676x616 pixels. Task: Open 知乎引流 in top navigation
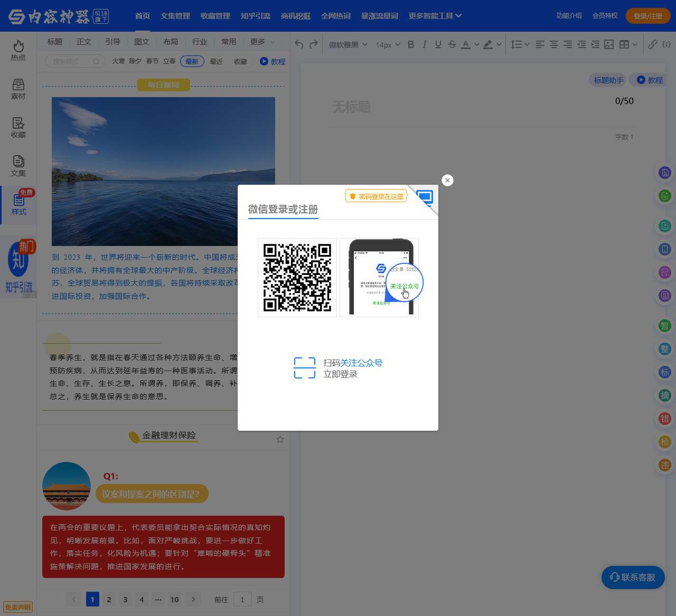click(x=256, y=16)
